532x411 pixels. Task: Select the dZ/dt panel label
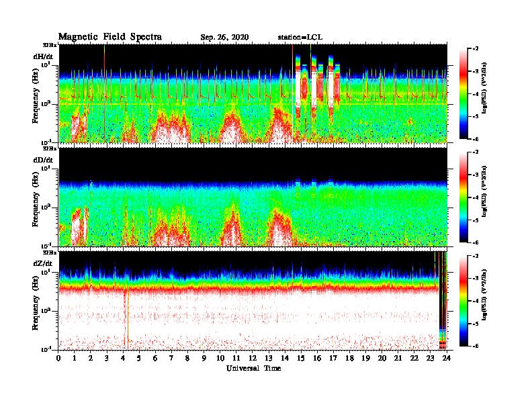coord(43,263)
